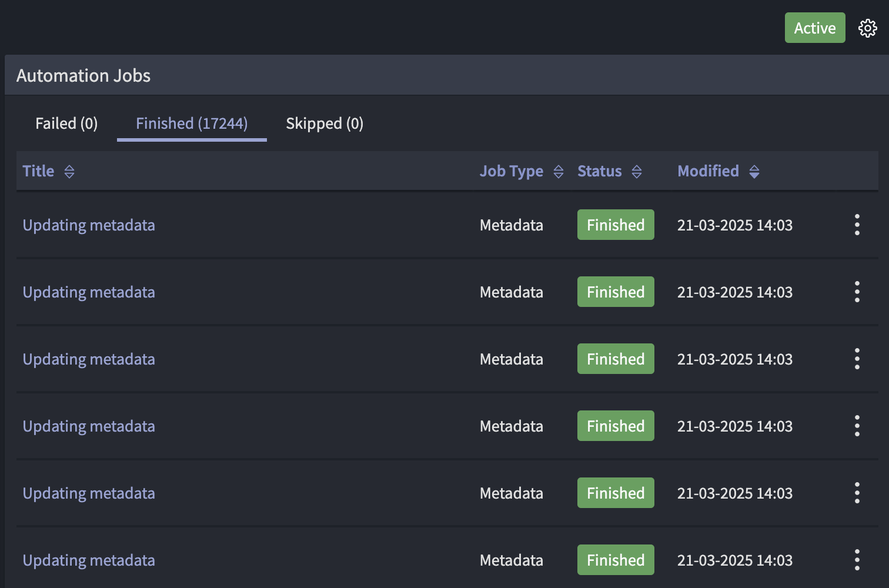The image size is (889, 588).
Task: Open kebab menu for third job row
Action: pyautogui.click(x=857, y=359)
